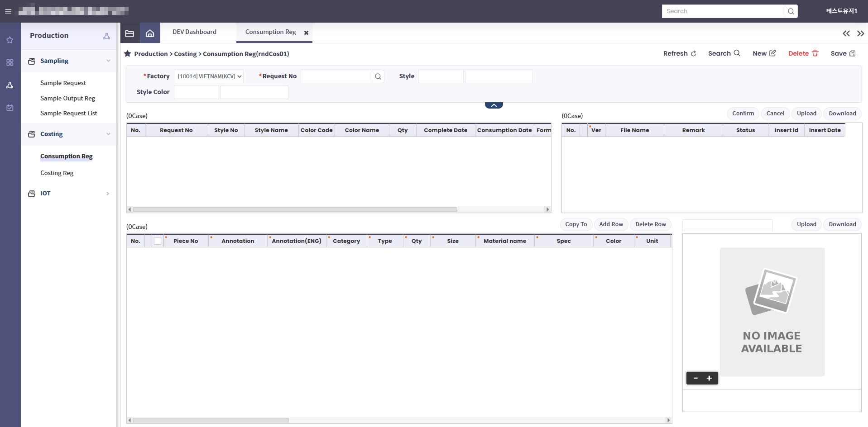Click the Request No lookup magnifier
The width and height of the screenshot is (868, 427).
pyautogui.click(x=378, y=76)
